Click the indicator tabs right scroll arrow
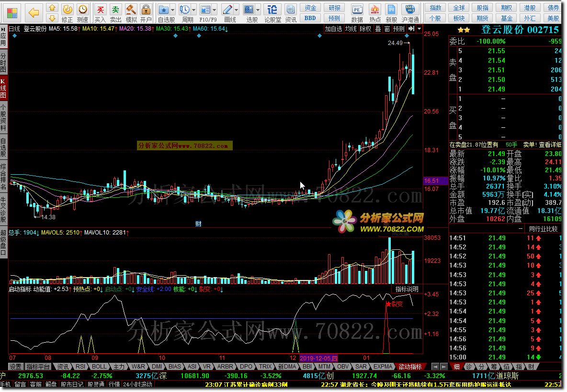This screenshot has width=567, height=392. (x=443, y=366)
